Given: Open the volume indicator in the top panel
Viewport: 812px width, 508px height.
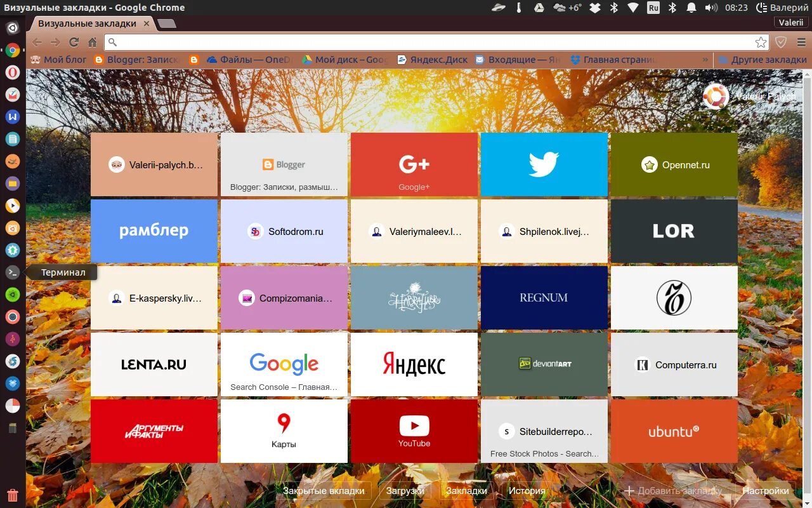Looking at the screenshot, I should coord(711,8).
